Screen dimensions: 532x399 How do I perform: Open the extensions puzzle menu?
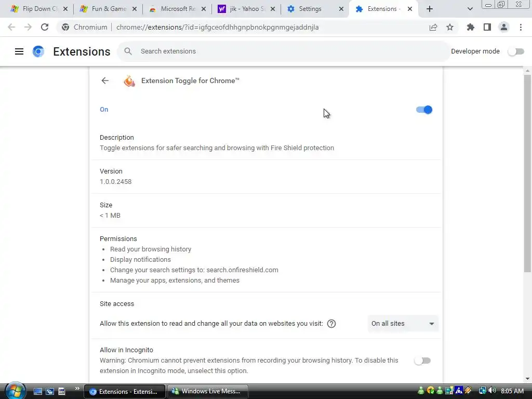point(470,27)
